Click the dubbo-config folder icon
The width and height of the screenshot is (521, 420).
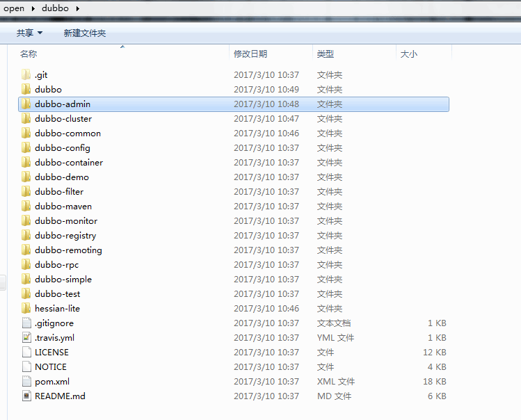(26, 148)
